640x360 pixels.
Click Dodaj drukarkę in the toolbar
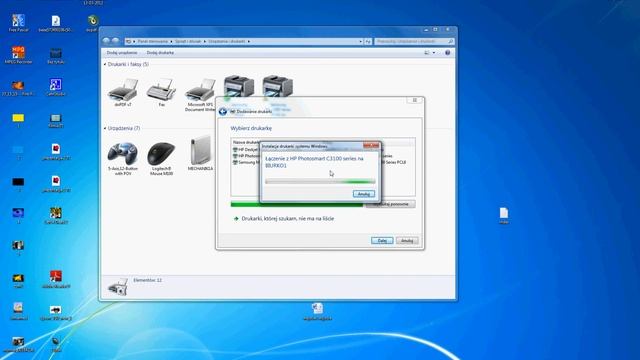pos(160,53)
